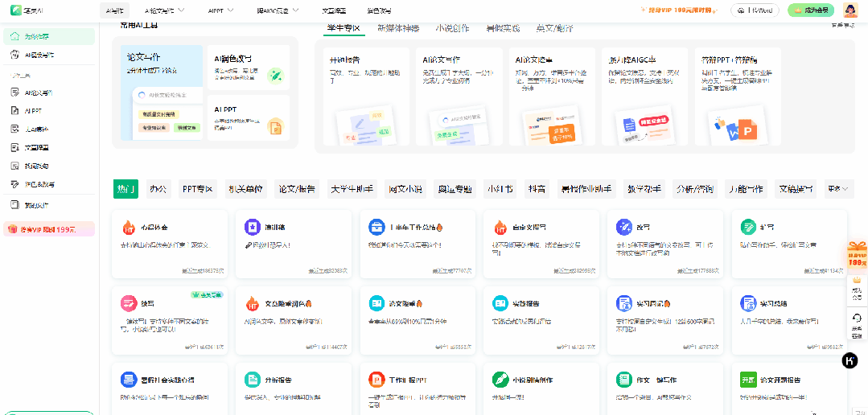Select the 网文小说 category chip

[405, 189]
